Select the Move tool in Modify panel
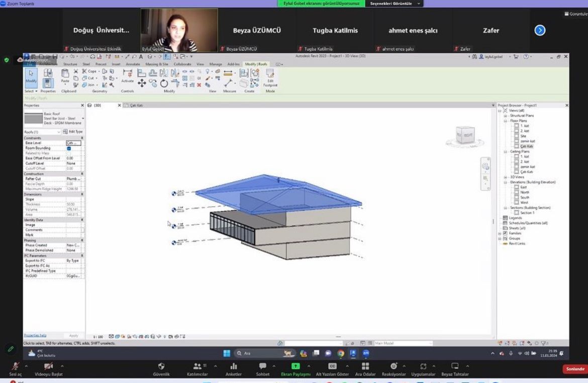Viewport: 588px width, 383px height. pyautogui.click(x=142, y=83)
